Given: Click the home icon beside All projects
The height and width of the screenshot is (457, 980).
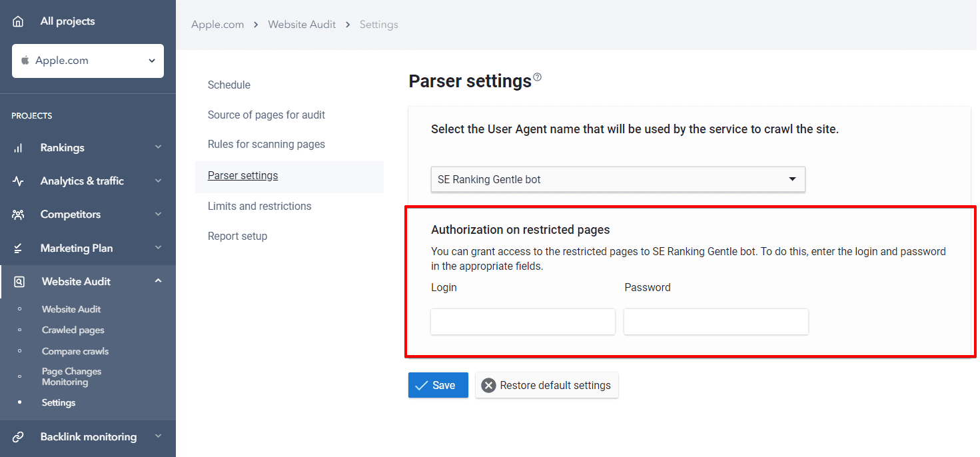Looking at the screenshot, I should (18, 21).
